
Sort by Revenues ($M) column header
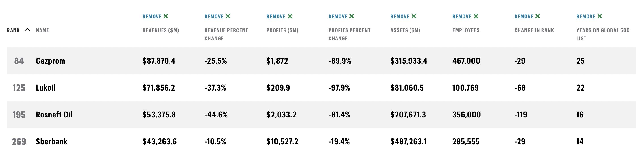161,30
